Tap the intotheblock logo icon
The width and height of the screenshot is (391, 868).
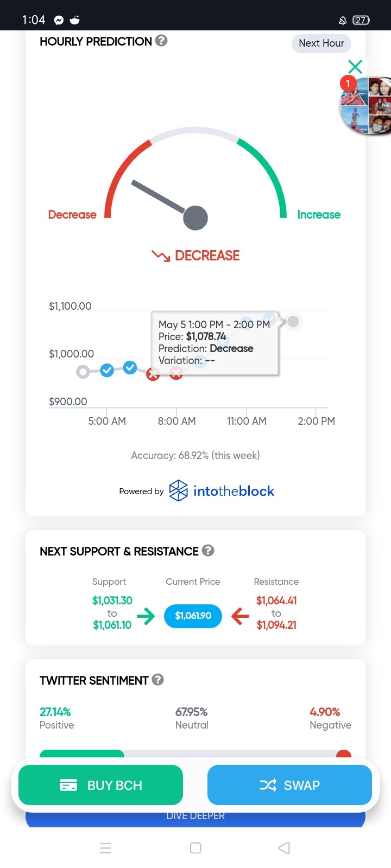[x=179, y=491]
